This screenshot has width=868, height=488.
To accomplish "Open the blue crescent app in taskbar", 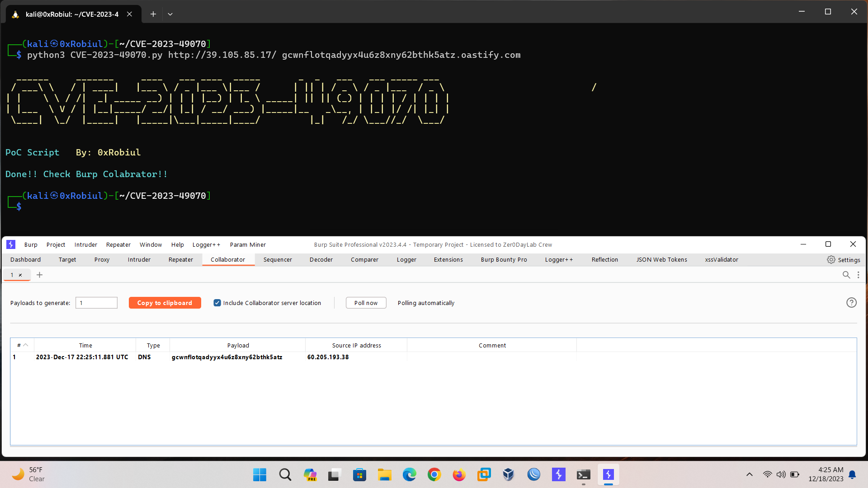I will pyautogui.click(x=534, y=474).
